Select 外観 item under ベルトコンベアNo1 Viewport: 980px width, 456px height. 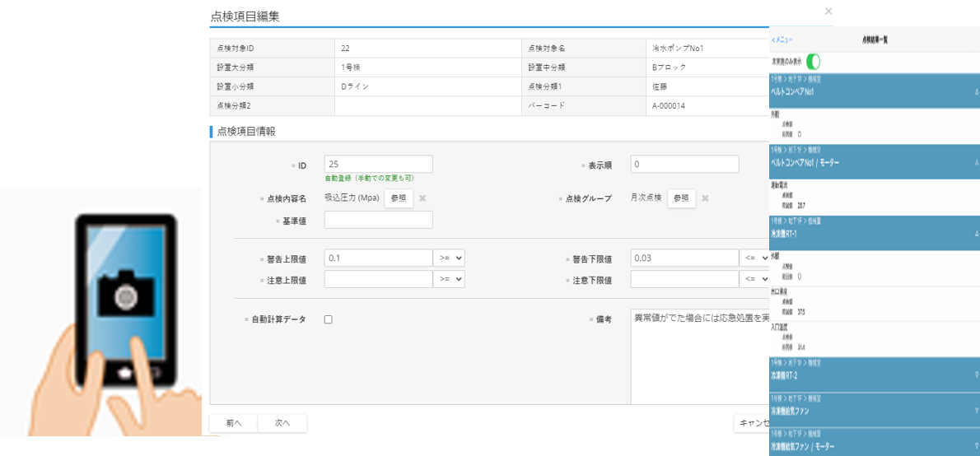pos(875,124)
